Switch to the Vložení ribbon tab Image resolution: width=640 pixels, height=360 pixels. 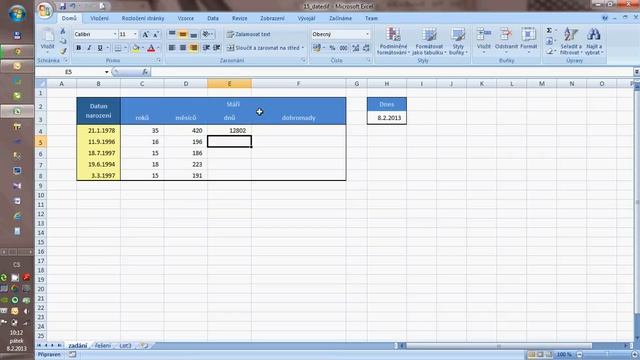[99, 18]
